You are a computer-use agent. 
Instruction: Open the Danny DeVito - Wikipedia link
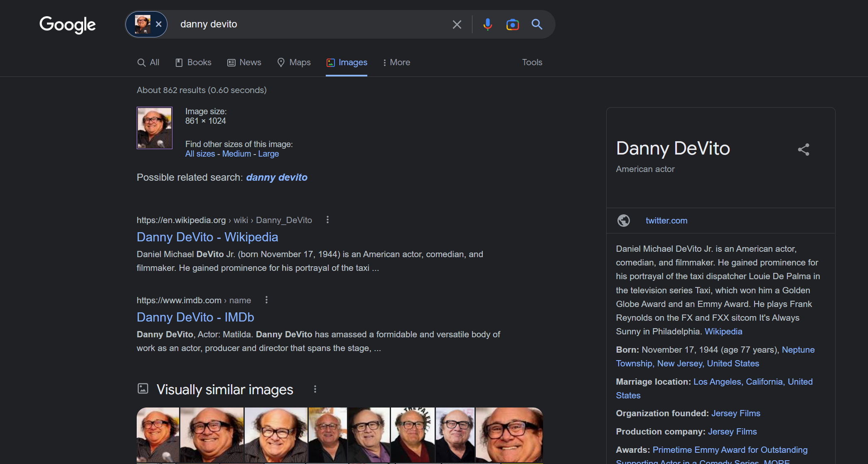pos(207,237)
